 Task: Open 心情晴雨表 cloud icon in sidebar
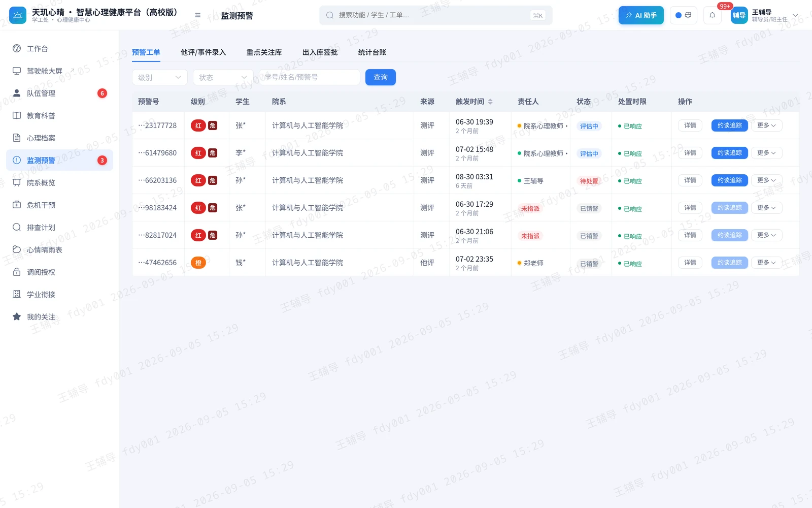coord(17,250)
